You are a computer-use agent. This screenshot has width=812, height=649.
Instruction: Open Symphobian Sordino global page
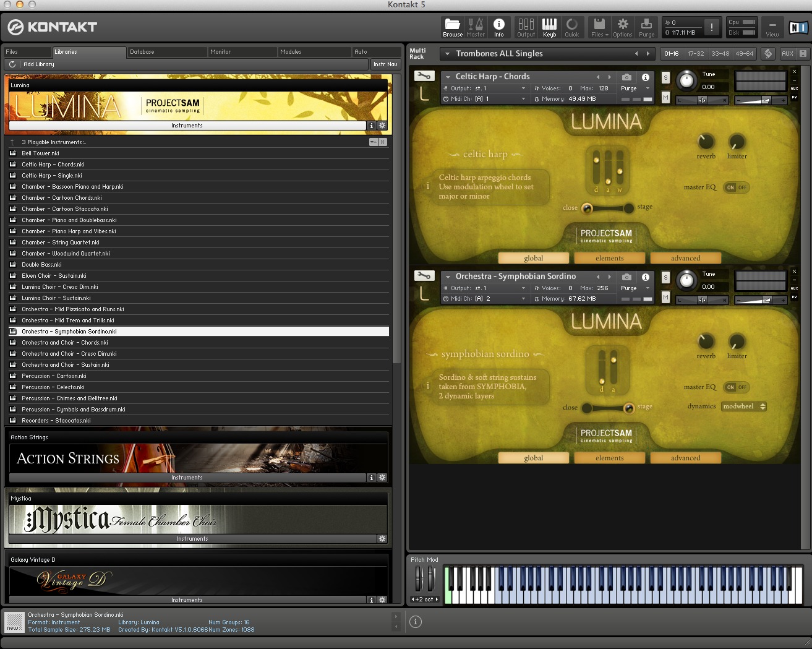534,458
